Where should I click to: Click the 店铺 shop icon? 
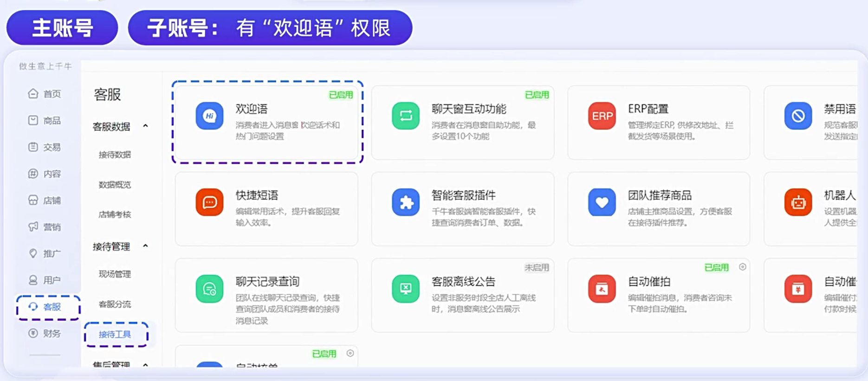click(33, 200)
